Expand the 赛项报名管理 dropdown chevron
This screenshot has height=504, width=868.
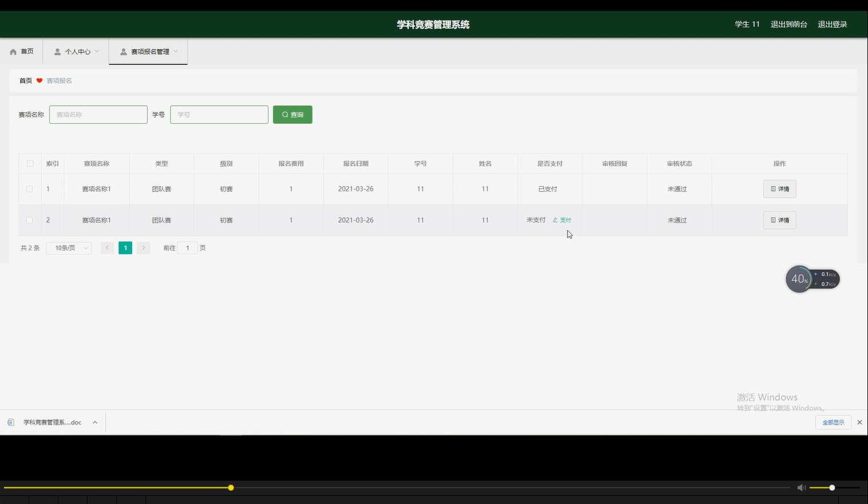176,52
